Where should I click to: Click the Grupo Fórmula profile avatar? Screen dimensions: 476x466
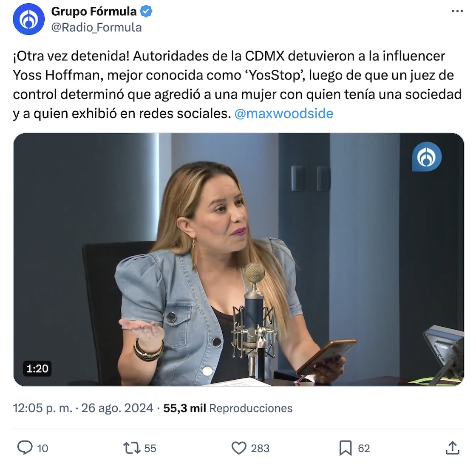point(28,19)
